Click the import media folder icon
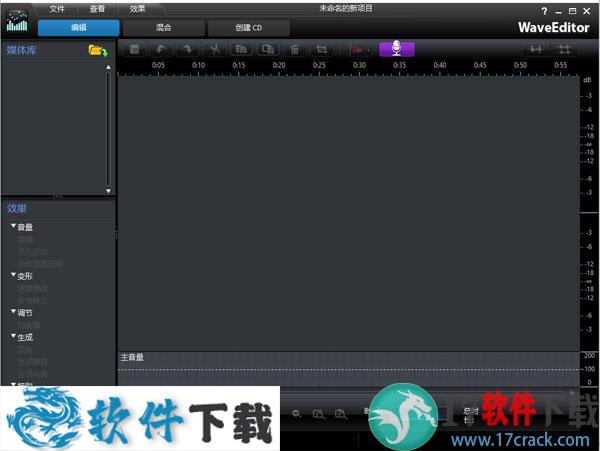The width and height of the screenshot is (600, 451). point(98,50)
